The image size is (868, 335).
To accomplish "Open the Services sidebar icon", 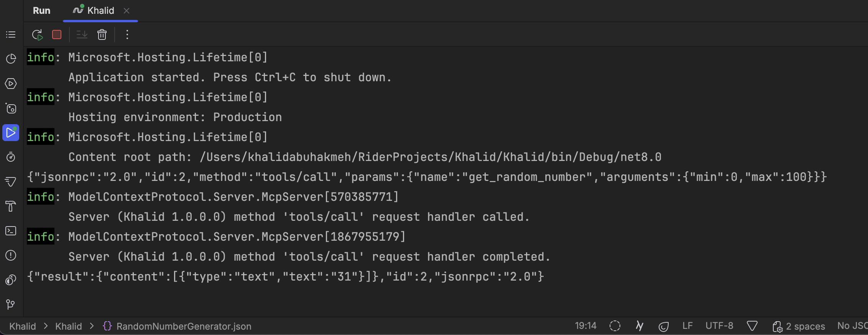I will click(11, 84).
